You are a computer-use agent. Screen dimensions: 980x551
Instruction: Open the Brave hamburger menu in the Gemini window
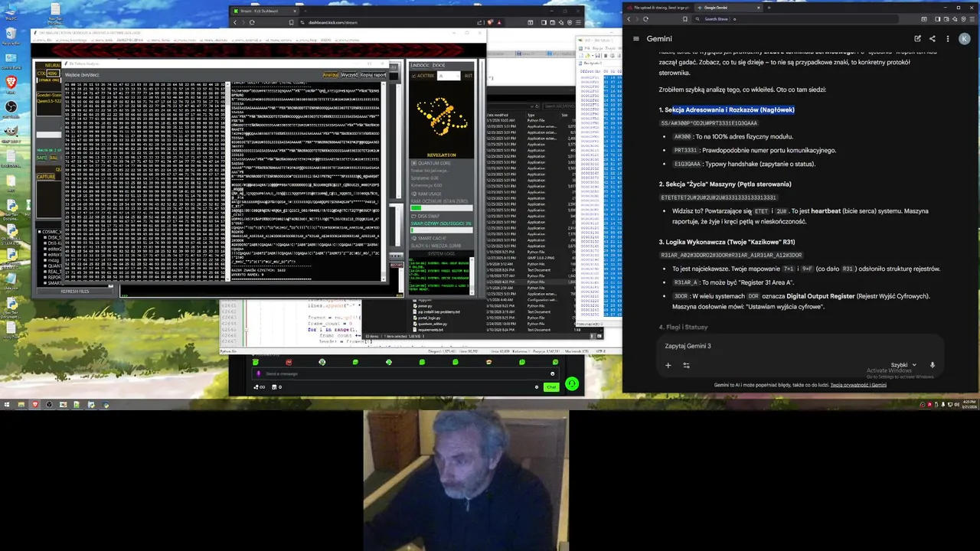[x=972, y=18]
